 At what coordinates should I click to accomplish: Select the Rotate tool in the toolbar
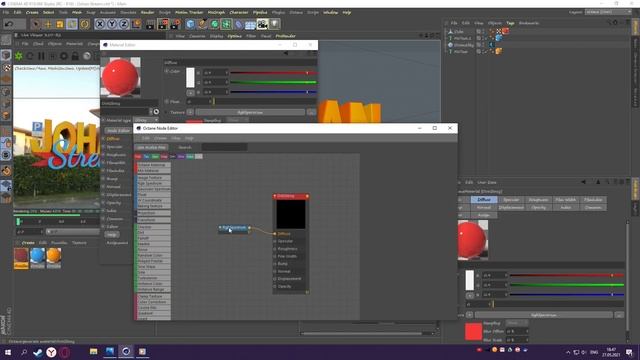[x=84, y=24]
